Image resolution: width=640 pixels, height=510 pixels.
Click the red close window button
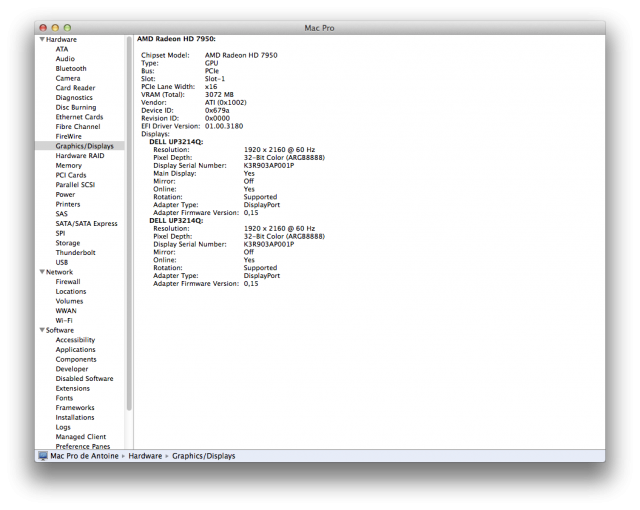point(43,28)
